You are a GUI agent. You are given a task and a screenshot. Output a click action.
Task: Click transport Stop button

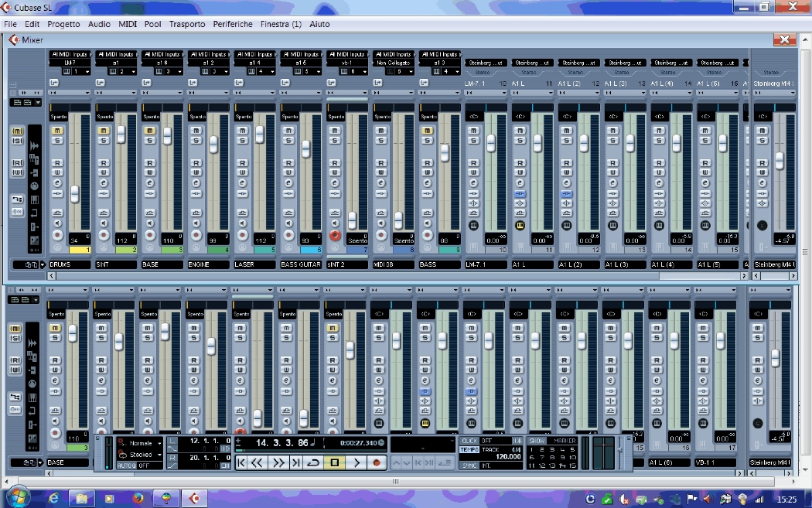click(335, 462)
